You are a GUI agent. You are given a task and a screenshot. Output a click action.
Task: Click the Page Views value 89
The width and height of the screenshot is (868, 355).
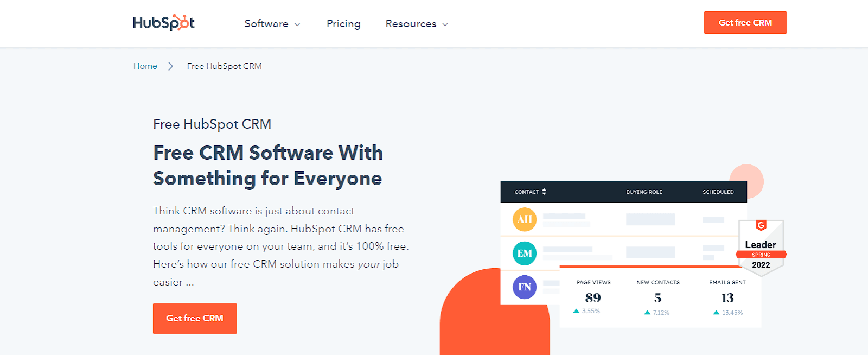[x=593, y=298]
